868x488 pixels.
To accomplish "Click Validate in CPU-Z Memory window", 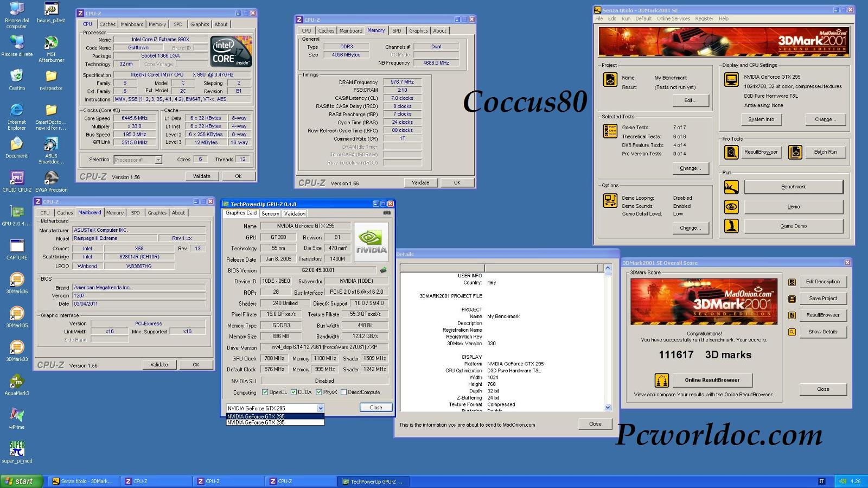I will (420, 182).
